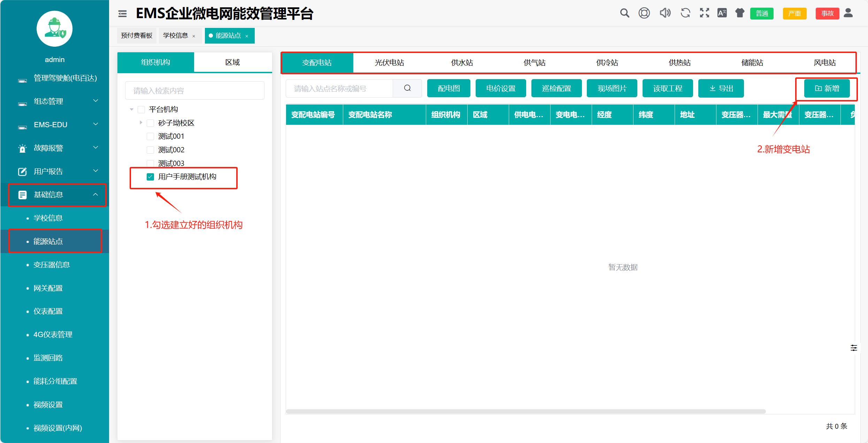Click the user profile avatar icon
This screenshot has height=443, width=868.
pos(848,13)
